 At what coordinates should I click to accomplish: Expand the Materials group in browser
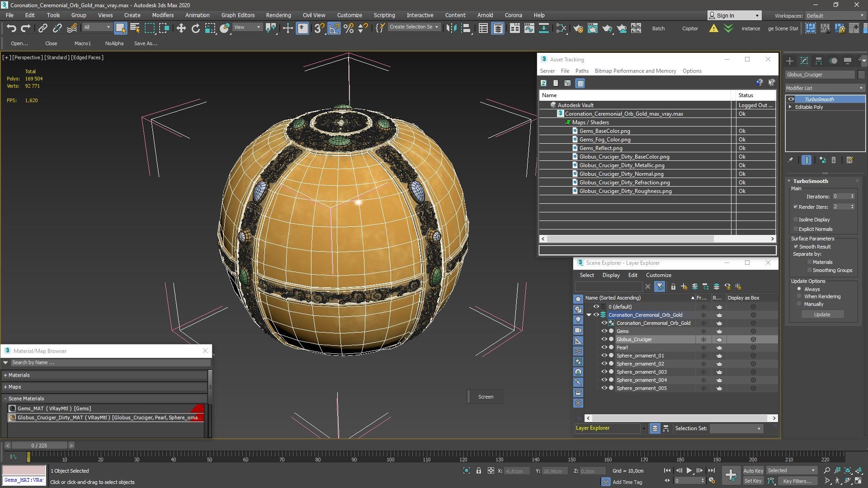pyautogui.click(x=5, y=375)
